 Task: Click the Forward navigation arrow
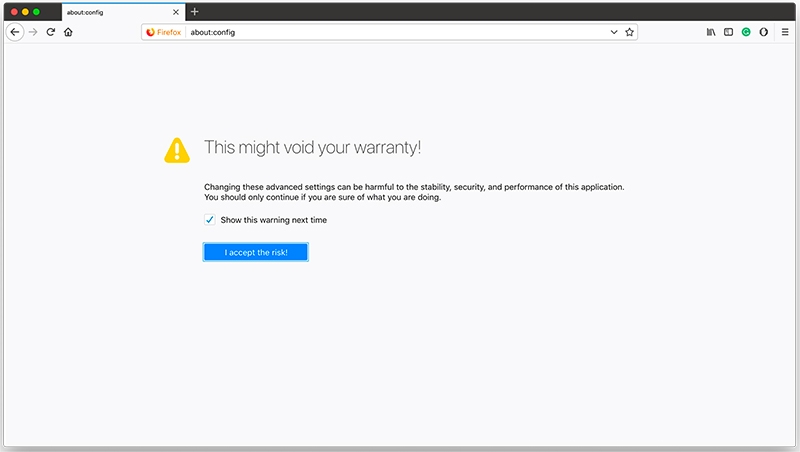tap(33, 32)
